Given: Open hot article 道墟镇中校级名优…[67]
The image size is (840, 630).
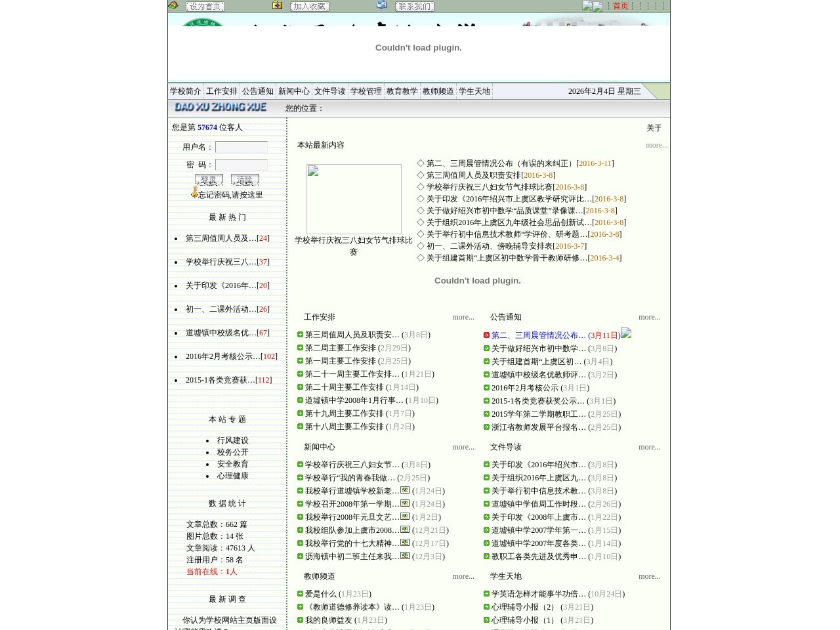Looking at the screenshot, I should click(x=227, y=333).
